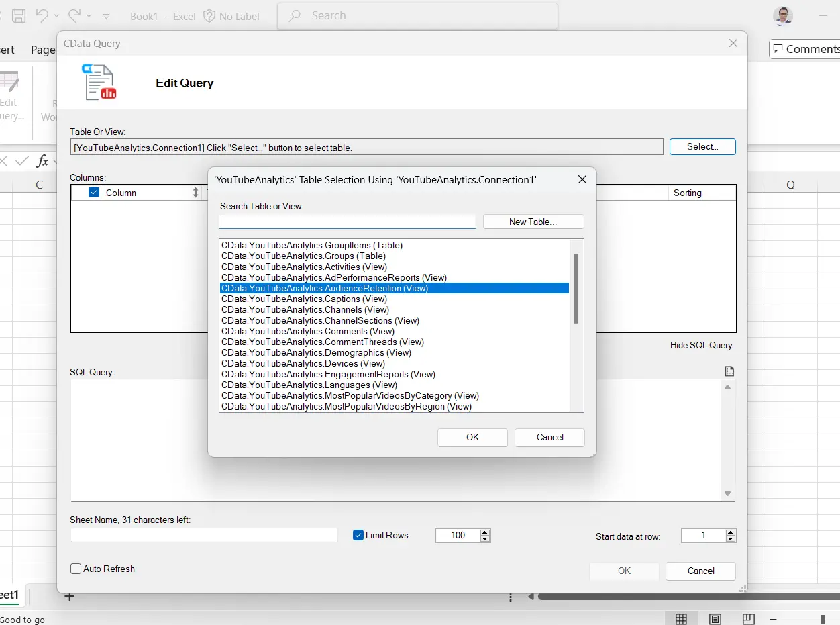Increase the Limit Rows value stepper

pyautogui.click(x=485, y=532)
